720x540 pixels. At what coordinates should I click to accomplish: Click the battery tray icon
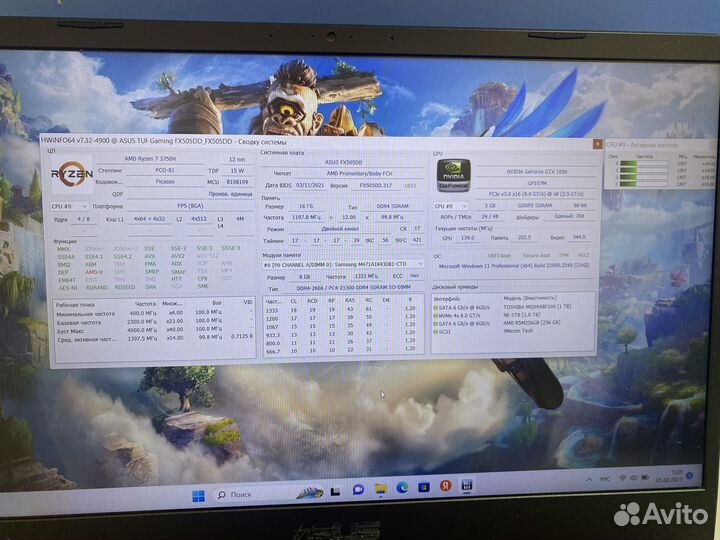coord(645,477)
